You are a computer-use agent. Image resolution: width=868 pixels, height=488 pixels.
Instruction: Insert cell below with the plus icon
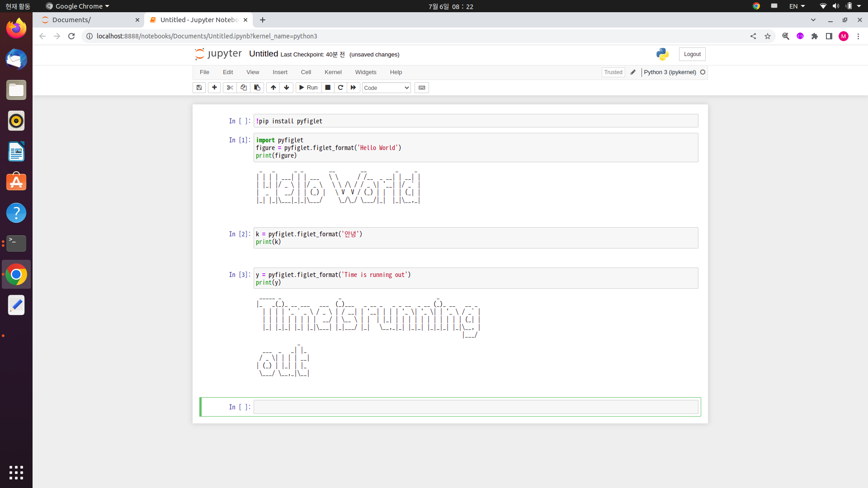pos(214,88)
